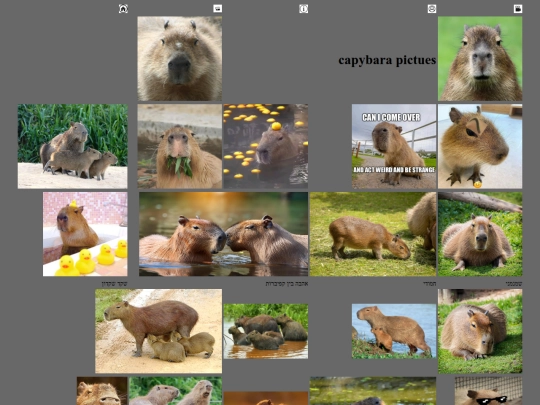The width and height of the screenshot is (540, 405).
Task: Open the two capybaras kissing in water photo
Action: 224,234
